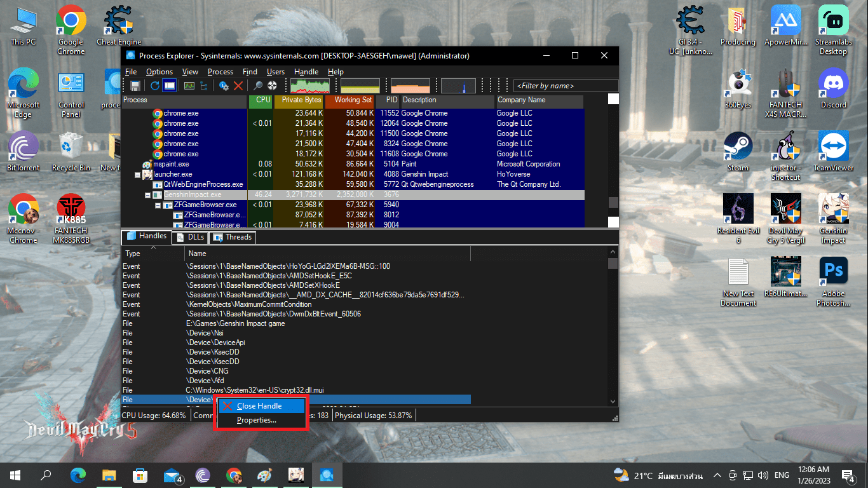Click the red X Kill Process toolbar icon
Screen dimensions: 868x488
point(238,86)
